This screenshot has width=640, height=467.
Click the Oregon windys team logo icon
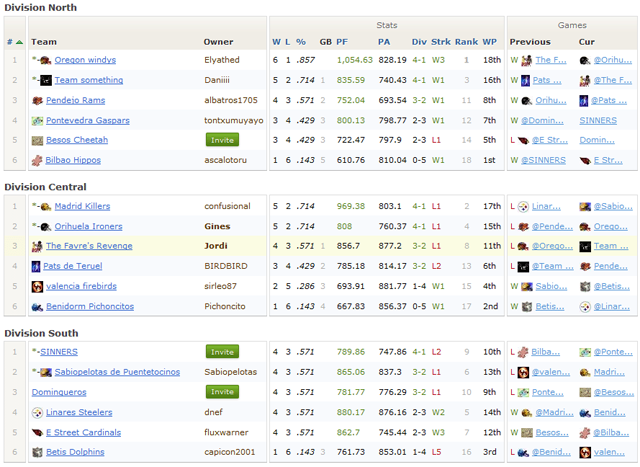[45, 60]
